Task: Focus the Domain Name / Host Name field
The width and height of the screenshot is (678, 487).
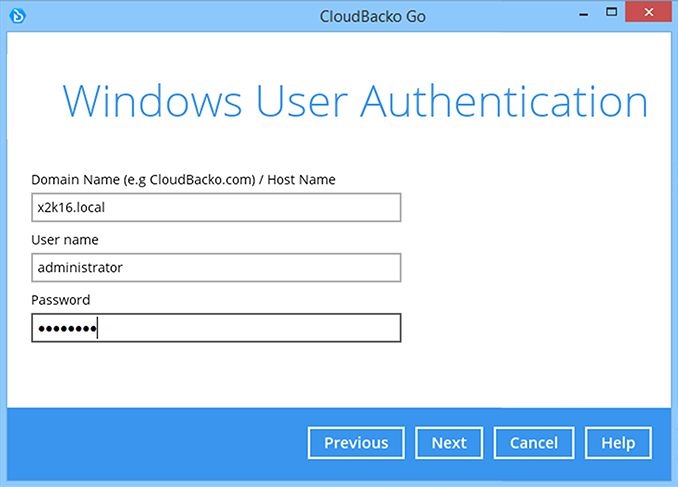Action: point(216,208)
